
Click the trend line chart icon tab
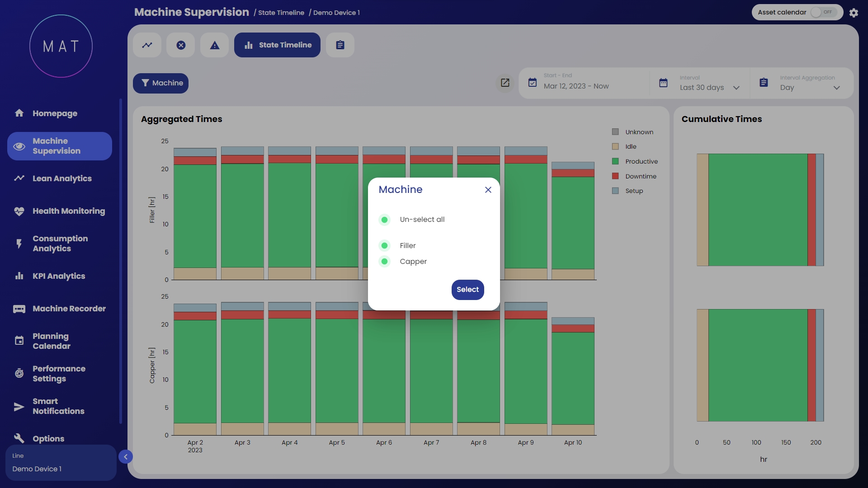click(147, 45)
